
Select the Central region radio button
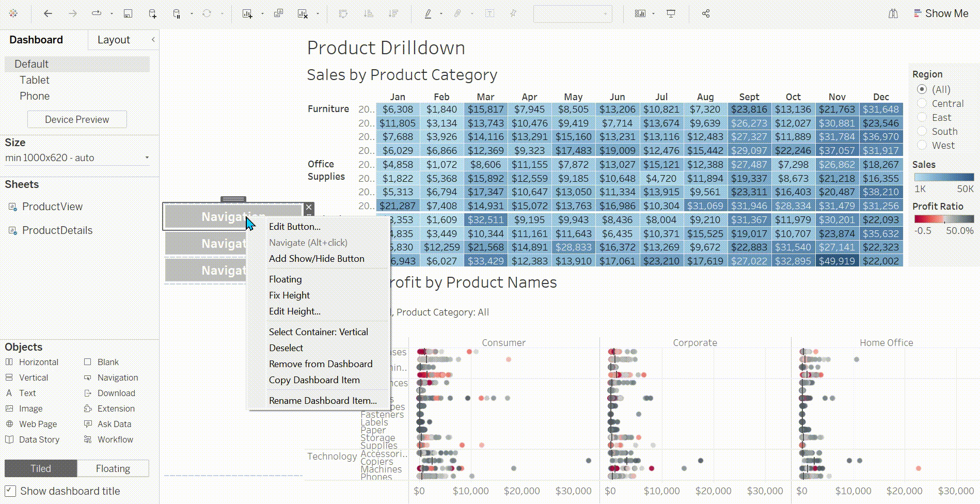[x=922, y=104]
